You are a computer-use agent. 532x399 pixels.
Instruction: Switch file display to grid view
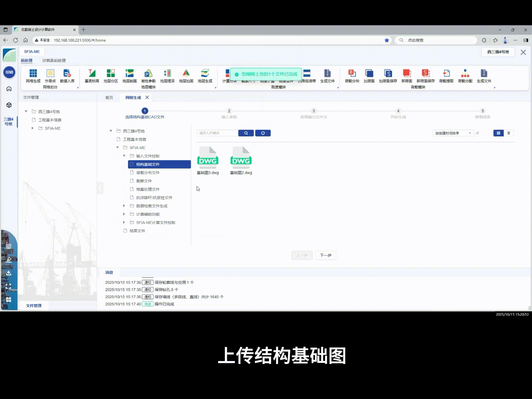498,133
